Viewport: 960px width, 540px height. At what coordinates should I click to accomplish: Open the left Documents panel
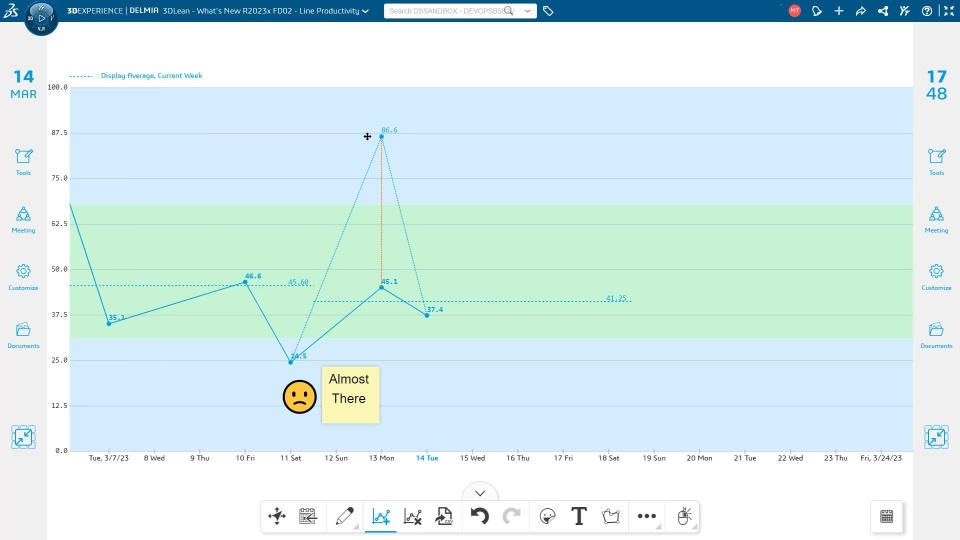(23, 334)
